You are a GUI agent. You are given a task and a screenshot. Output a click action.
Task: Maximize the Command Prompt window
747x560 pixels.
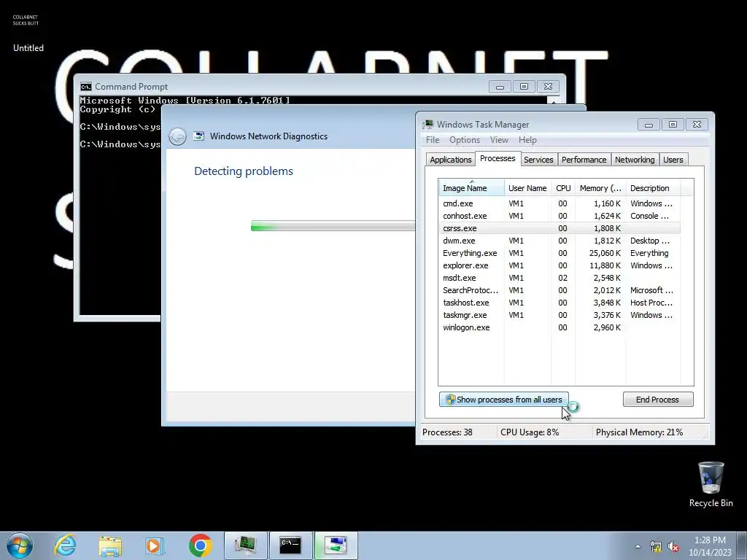[x=524, y=87]
